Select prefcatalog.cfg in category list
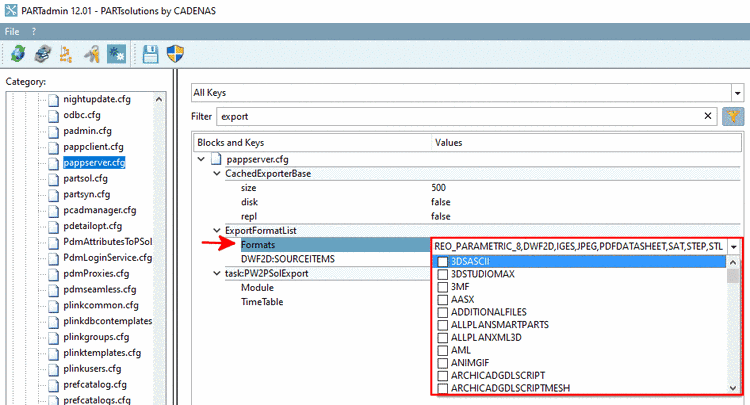This screenshot has height=405, width=750. [x=95, y=384]
